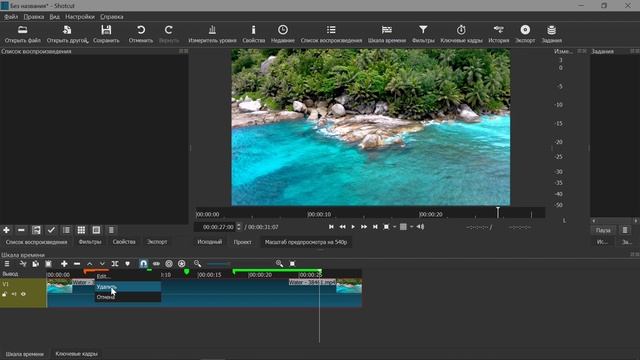This screenshot has height=360, width=640.
Task: Skip to previous point in player
Action: 331,227
